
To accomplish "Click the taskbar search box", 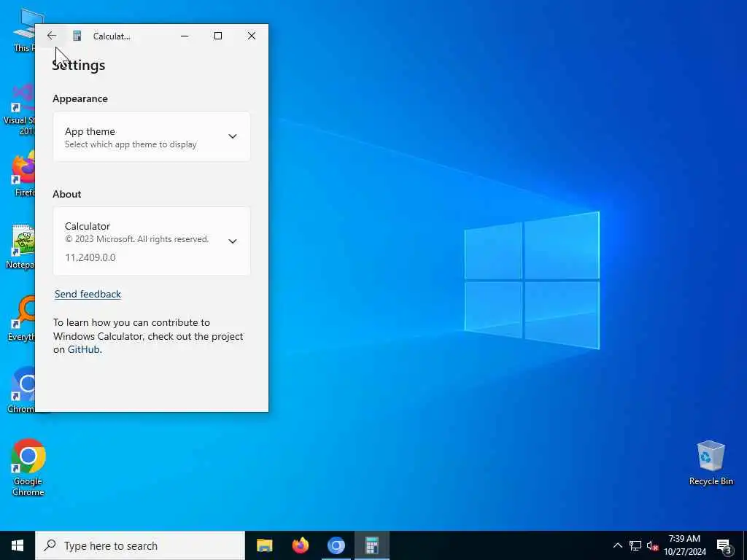I will click(x=140, y=545).
